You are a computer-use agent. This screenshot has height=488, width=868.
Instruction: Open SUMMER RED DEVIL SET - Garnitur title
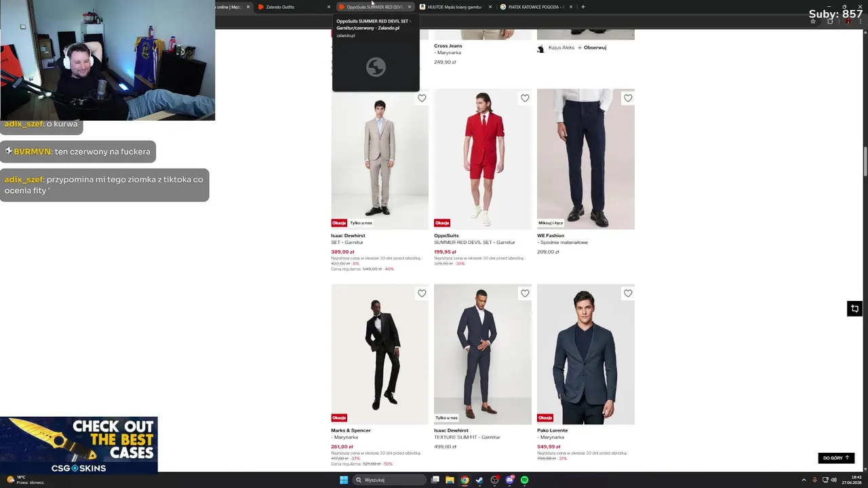(475, 242)
